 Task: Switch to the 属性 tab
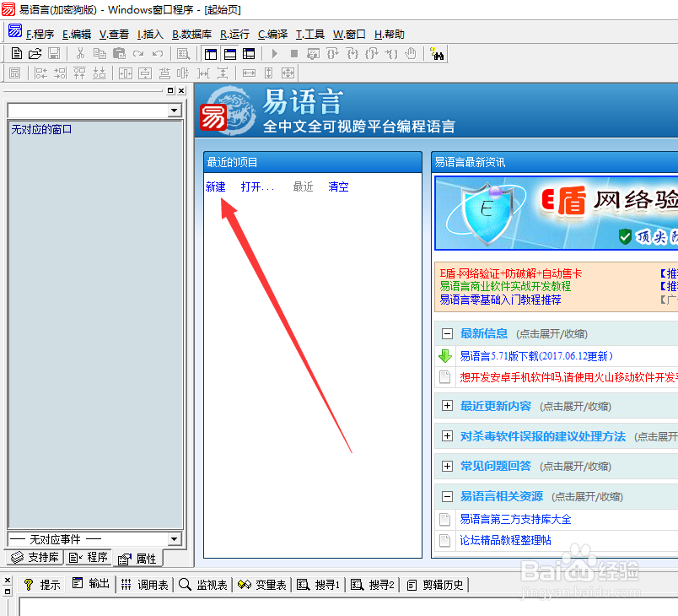tap(137, 559)
